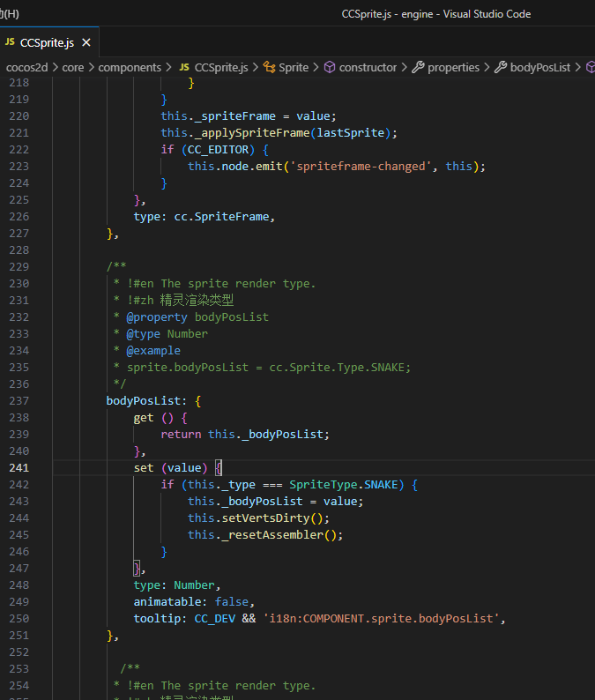The image size is (595, 700).
Task: Click 'i18n:COMPONENT.sprite.bodyPosList' string
Action: click(381, 619)
